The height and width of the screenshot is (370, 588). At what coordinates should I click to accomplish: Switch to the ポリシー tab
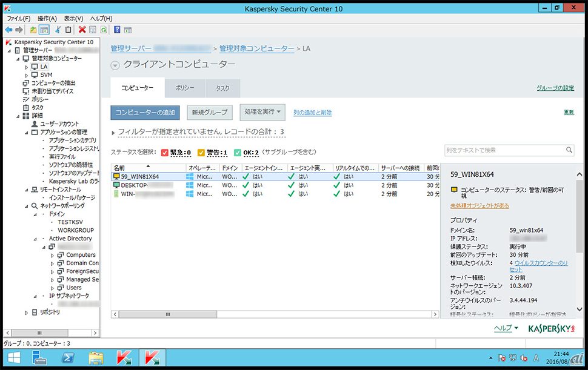185,88
